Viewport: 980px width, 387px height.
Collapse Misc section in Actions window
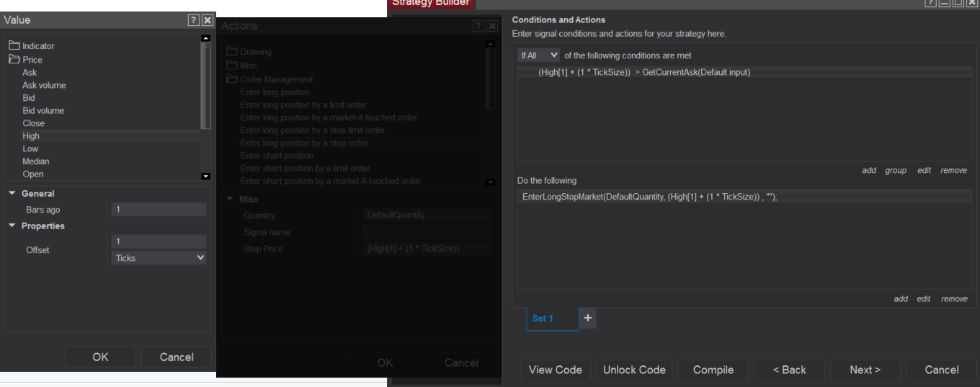[x=231, y=200]
